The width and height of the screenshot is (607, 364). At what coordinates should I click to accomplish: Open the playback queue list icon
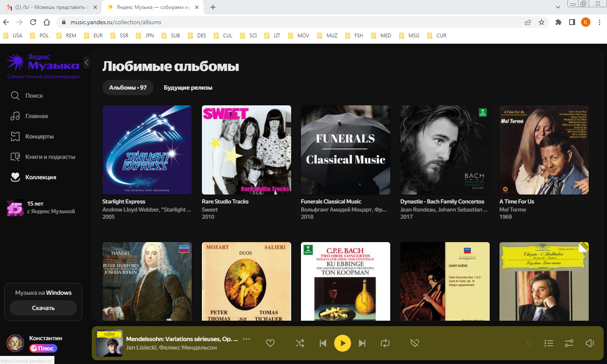(x=549, y=343)
